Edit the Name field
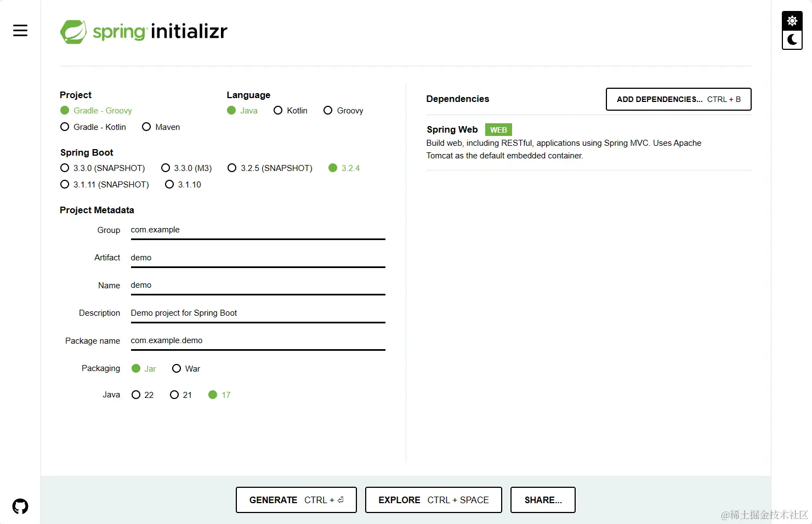The height and width of the screenshot is (524, 812). [x=258, y=286]
